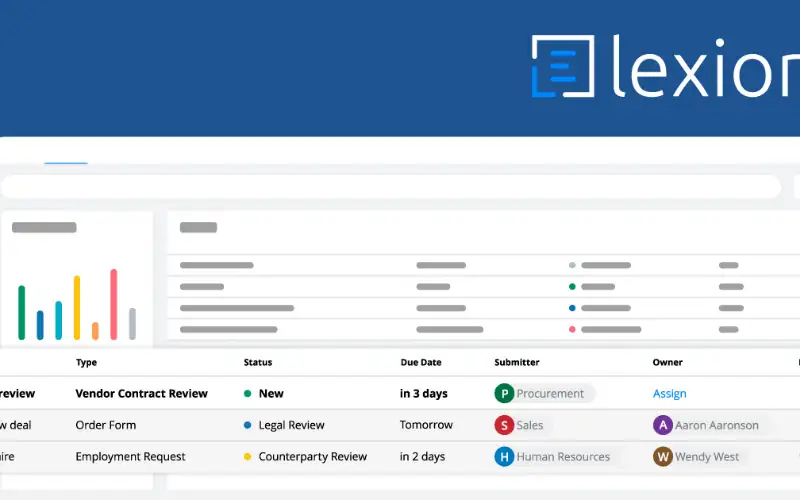Image resolution: width=800 pixels, height=500 pixels.
Task: Click the Sales submitter label
Action: pyautogui.click(x=530, y=425)
